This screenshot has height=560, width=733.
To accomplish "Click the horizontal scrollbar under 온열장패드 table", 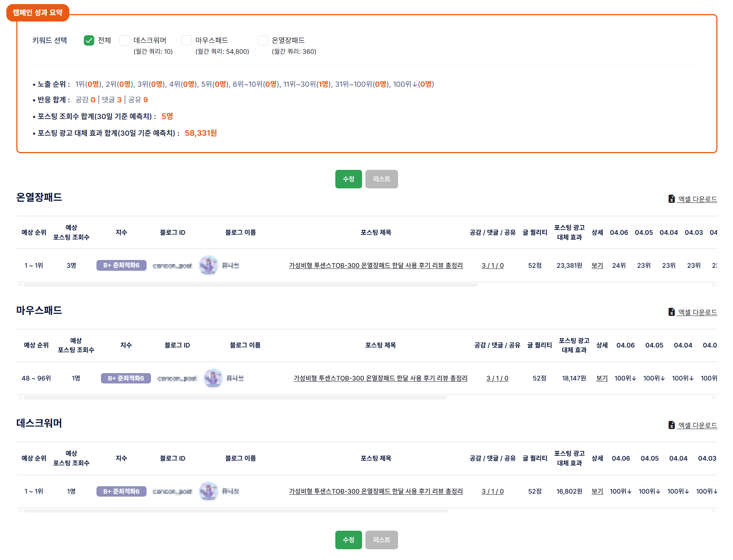I will pyautogui.click(x=251, y=285).
